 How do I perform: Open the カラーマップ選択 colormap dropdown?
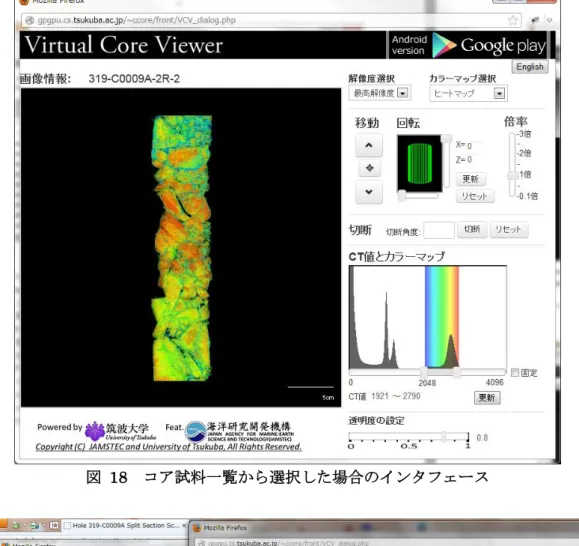(x=468, y=93)
